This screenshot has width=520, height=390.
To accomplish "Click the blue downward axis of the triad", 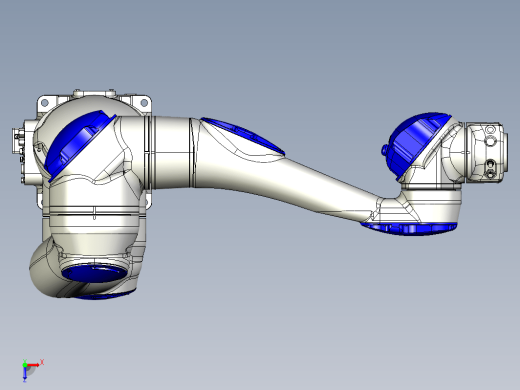I will click(x=25, y=374).
